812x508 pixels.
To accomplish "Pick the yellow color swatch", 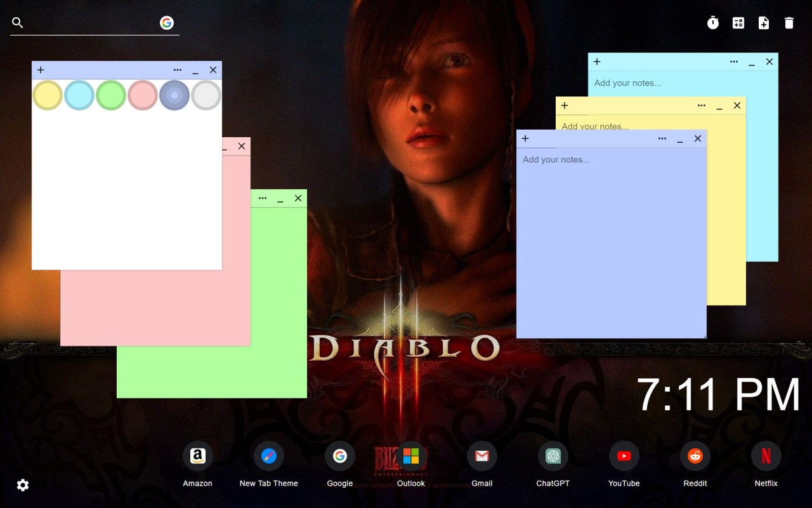I will point(48,95).
